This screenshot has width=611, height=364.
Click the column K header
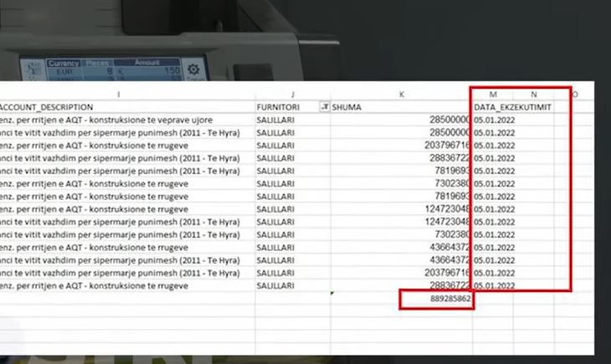402,95
